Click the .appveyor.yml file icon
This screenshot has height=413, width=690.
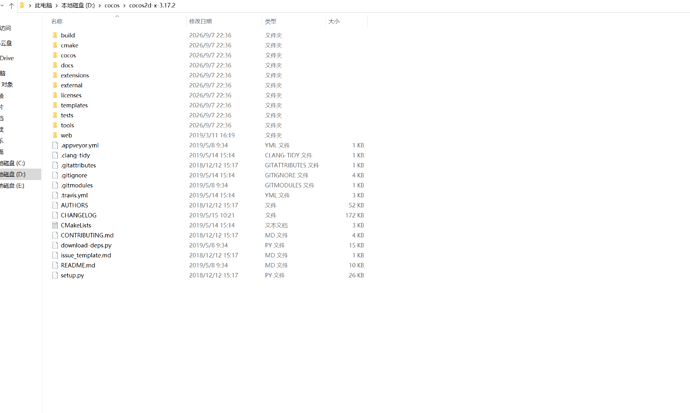pos(55,145)
